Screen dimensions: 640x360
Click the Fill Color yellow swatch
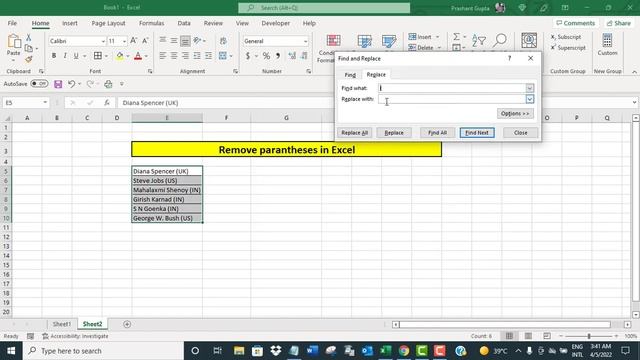coord(120,56)
